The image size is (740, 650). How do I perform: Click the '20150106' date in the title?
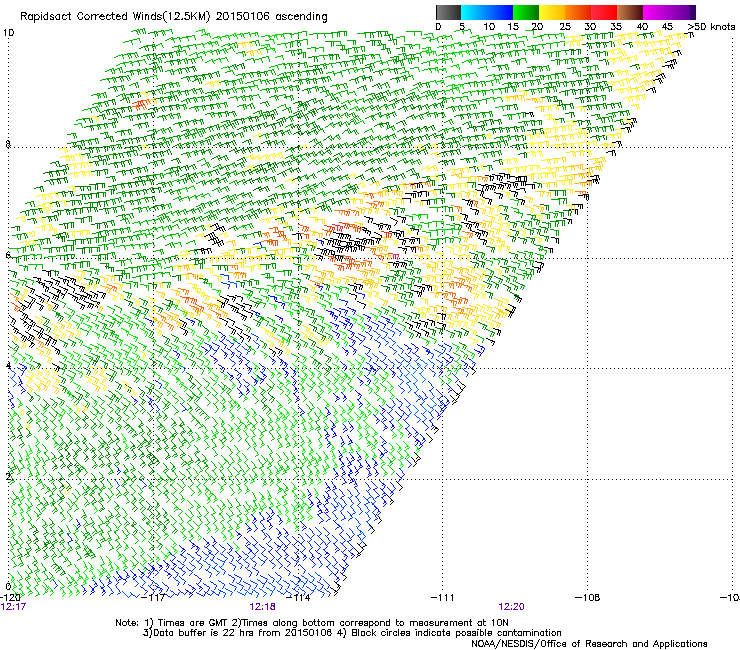(x=242, y=17)
